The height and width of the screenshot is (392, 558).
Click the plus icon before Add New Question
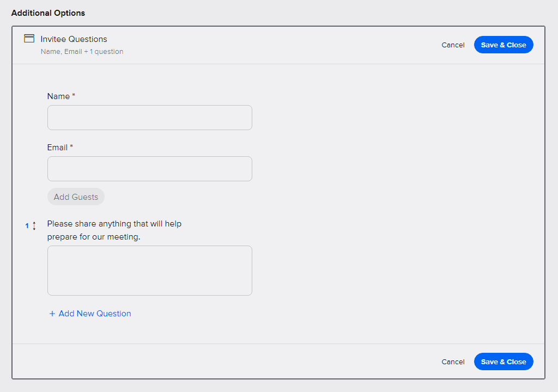(x=52, y=314)
